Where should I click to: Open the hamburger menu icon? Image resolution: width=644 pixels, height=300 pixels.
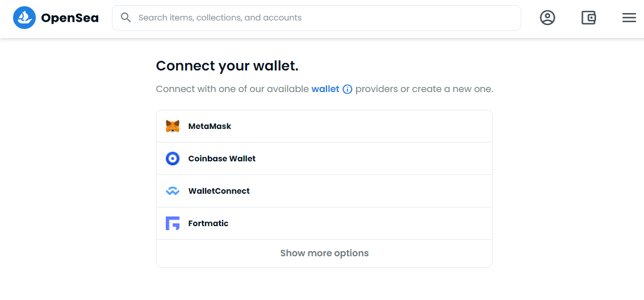[x=629, y=18]
